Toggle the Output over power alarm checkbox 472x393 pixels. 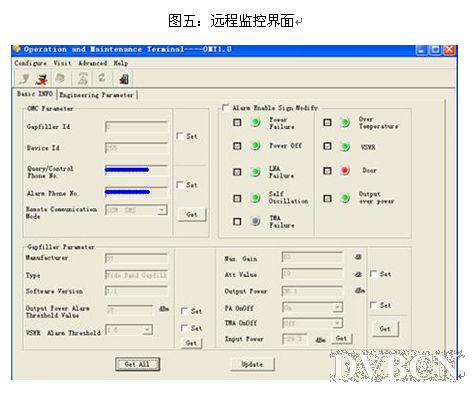coord(327,198)
